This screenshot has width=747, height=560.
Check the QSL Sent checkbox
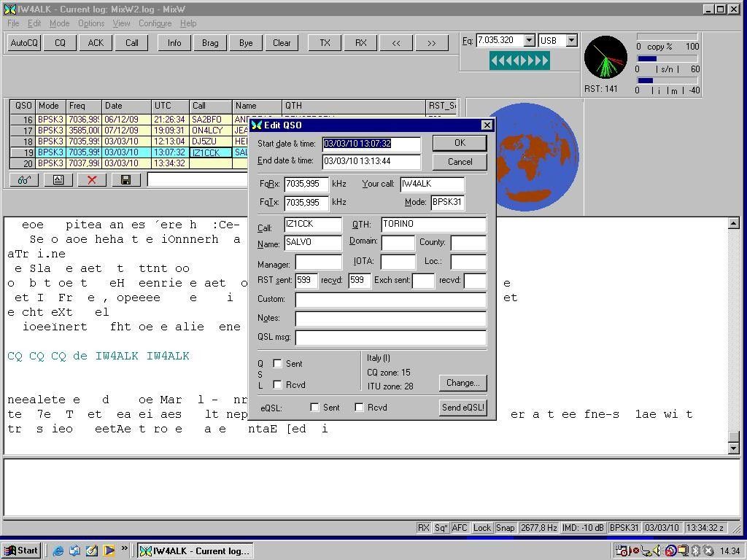tap(277, 363)
